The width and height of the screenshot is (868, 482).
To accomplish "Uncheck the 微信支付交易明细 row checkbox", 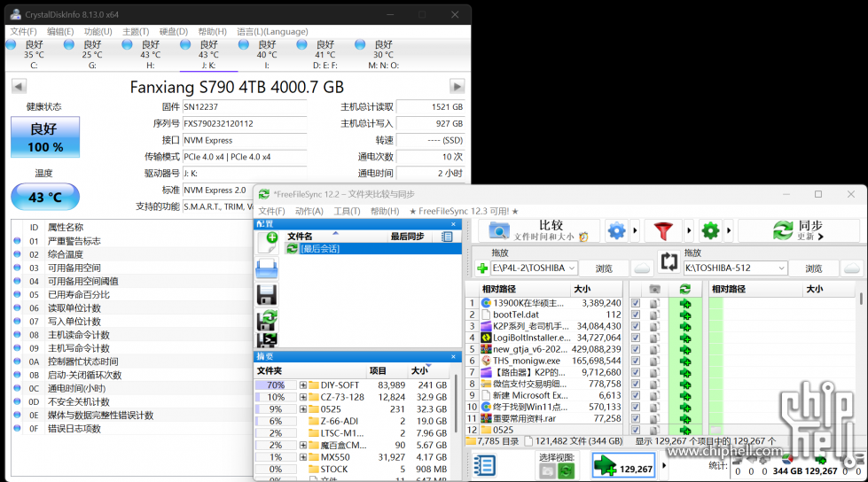I will (x=636, y=384).
